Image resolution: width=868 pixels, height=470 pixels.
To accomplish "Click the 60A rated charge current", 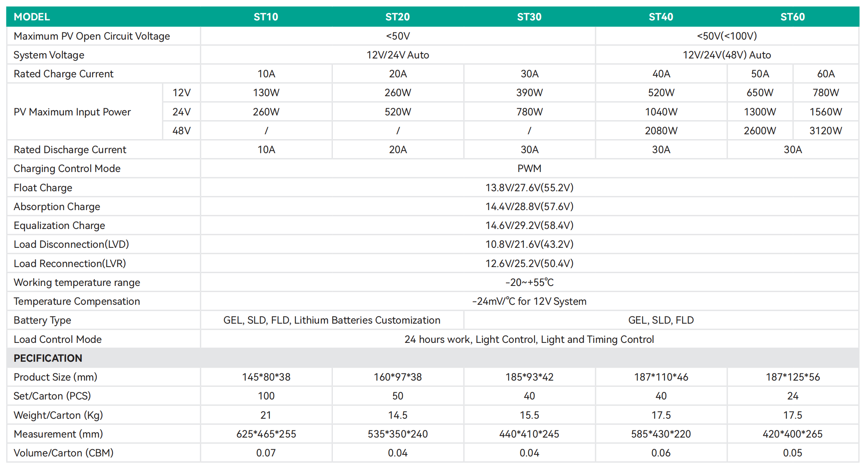I will (825, 74).
